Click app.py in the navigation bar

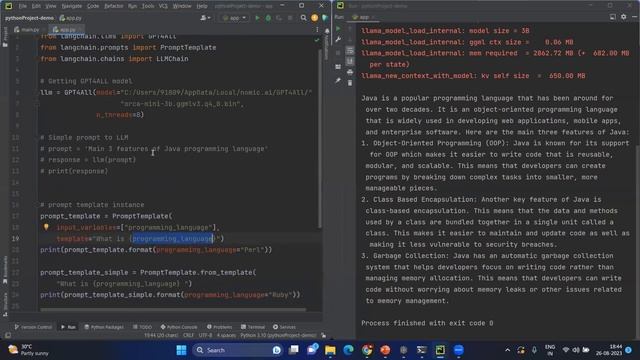tap(71, 18)
